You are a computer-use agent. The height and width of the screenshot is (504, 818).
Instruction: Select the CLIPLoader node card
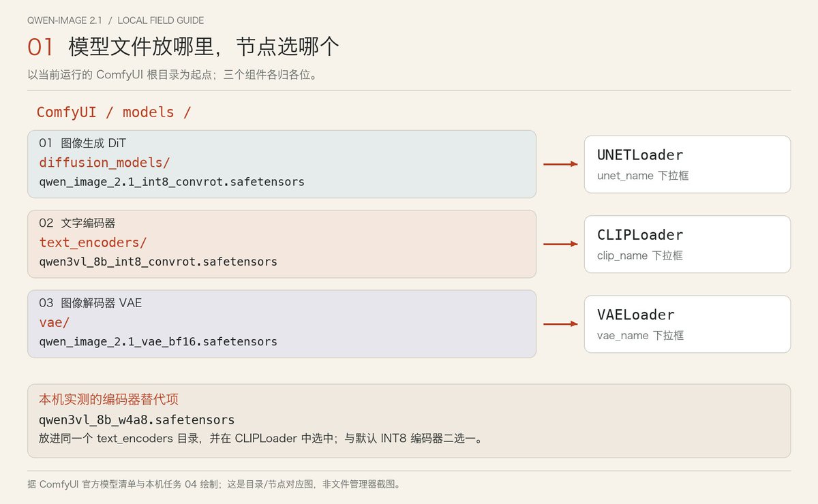(687, 244)
